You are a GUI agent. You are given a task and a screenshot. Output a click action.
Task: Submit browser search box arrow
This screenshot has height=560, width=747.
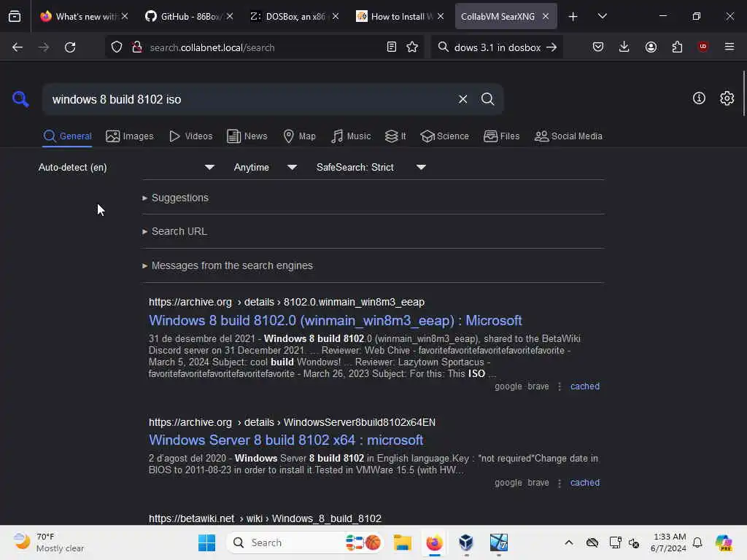point(551,47)
